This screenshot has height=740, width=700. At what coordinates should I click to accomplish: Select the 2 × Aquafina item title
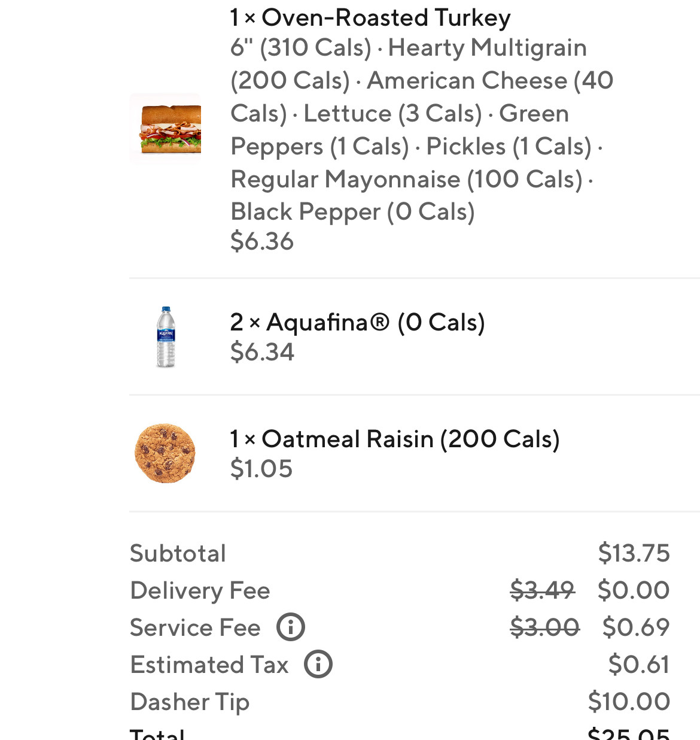357,322
